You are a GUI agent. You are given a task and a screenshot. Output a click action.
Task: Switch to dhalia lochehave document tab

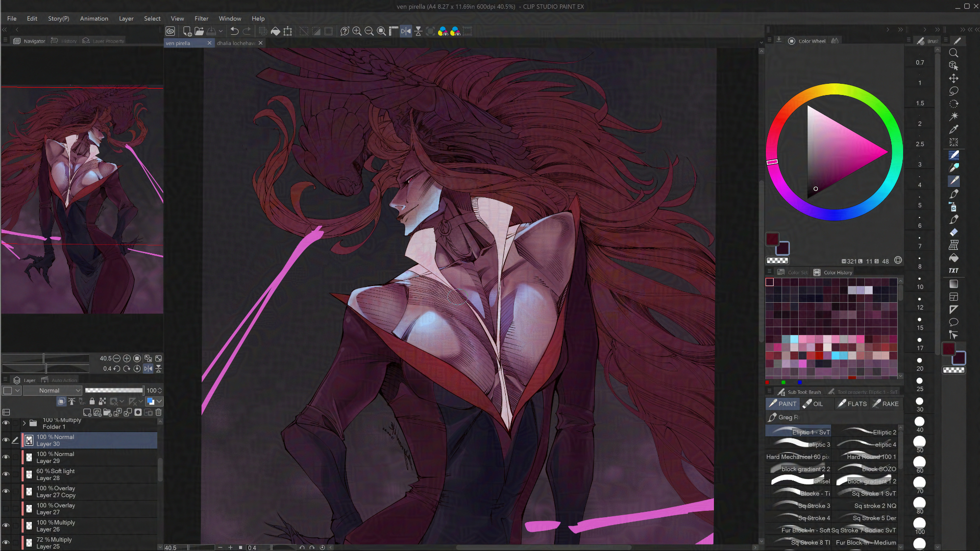(x=236, y=43)
